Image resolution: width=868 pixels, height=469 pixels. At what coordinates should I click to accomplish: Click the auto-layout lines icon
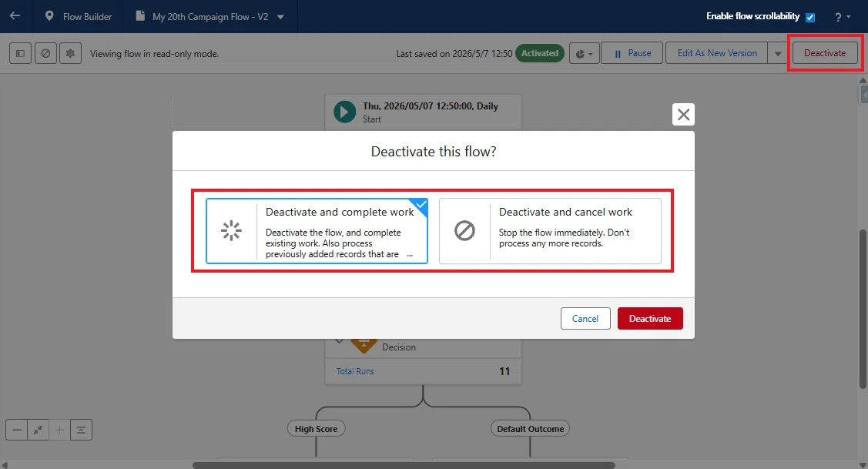tap(81, 430)
